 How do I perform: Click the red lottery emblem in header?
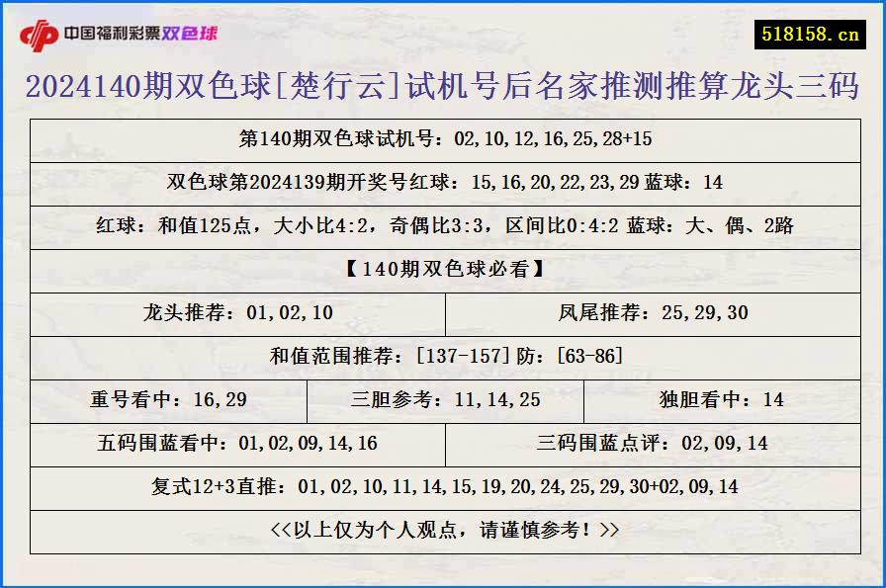tap(40, 31)
